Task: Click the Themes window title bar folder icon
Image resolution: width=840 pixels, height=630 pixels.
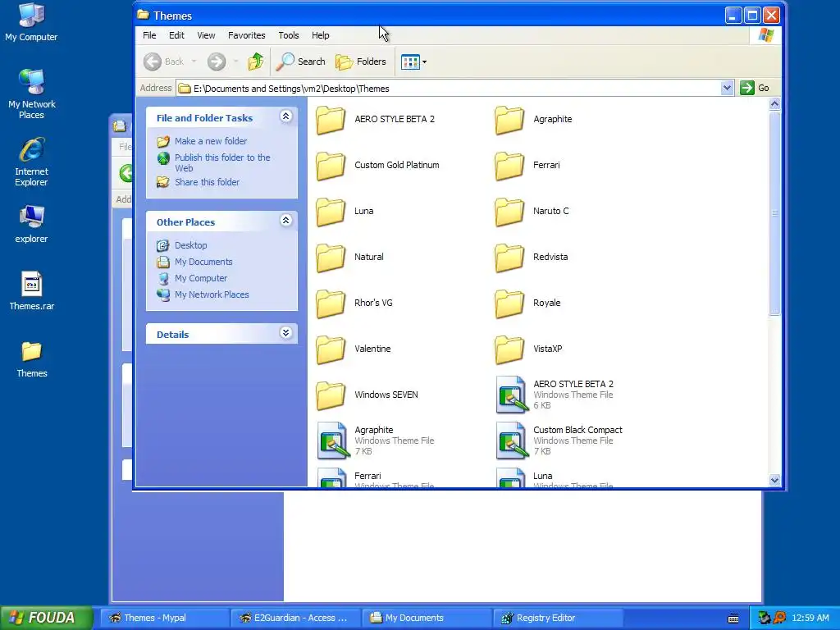Action: coord(143,15)
